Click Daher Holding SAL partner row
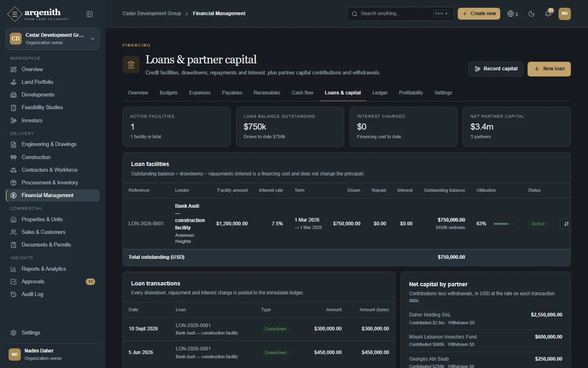Image resolution: width=588 pixels, height=368 pixels. 486,319
